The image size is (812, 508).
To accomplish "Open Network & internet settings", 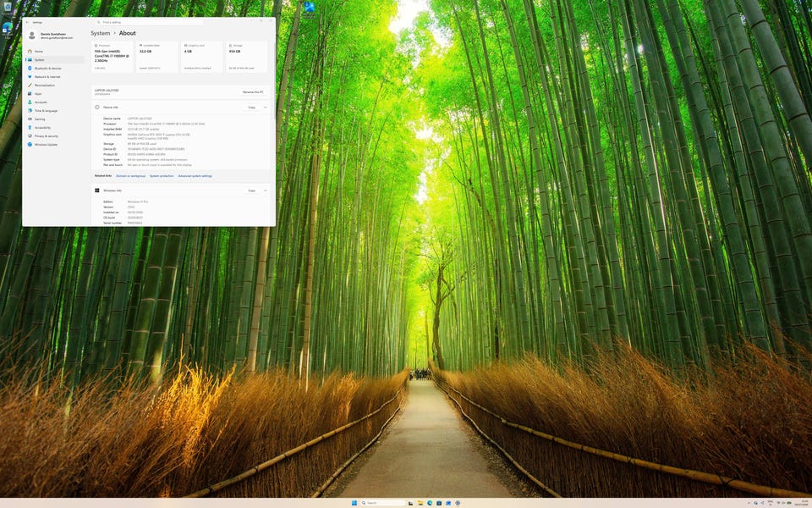I will coord(47,77).
